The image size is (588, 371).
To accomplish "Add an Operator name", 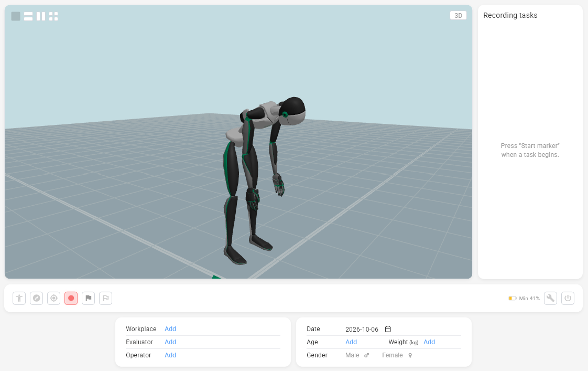I will [170, 355].
